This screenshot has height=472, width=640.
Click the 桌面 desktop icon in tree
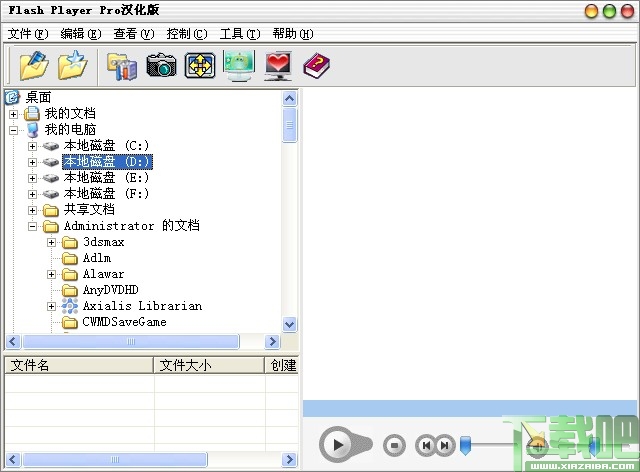[x=12, y=97]
